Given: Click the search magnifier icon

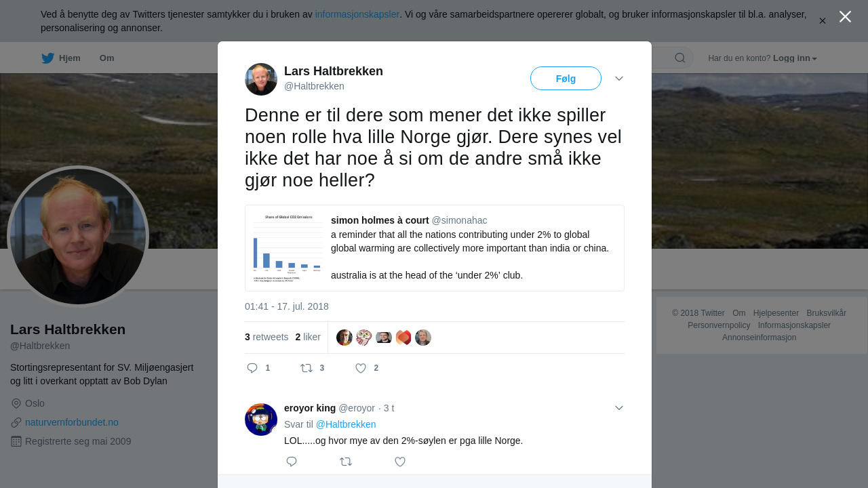Looking at the screenshot, I should coord(679,58).
